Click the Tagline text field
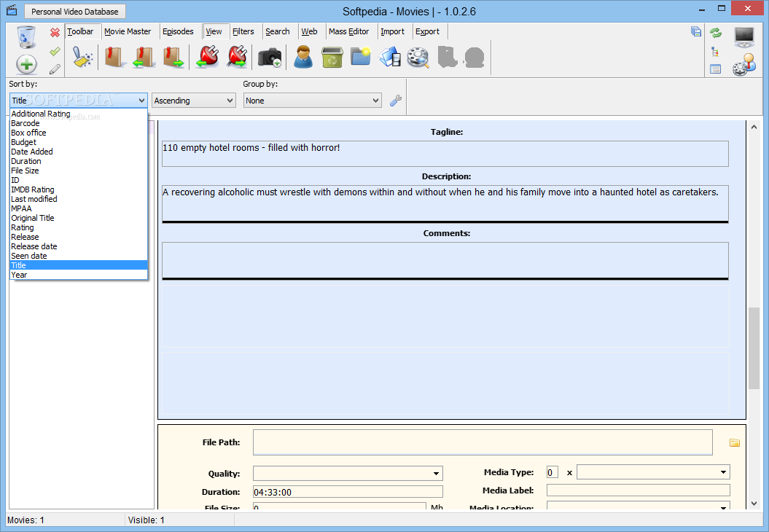Screen dimensions: 769x532 445,154
